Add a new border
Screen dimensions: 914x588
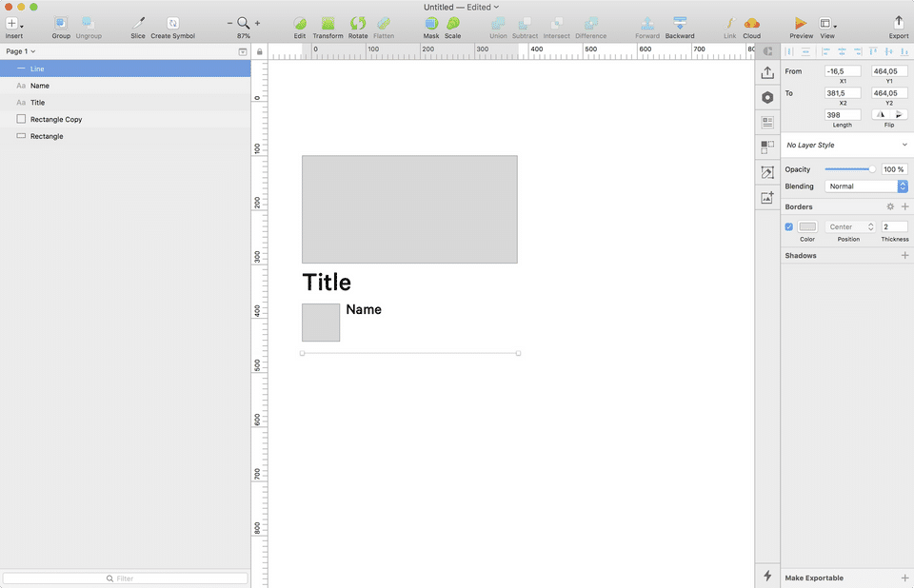[904, 206]
